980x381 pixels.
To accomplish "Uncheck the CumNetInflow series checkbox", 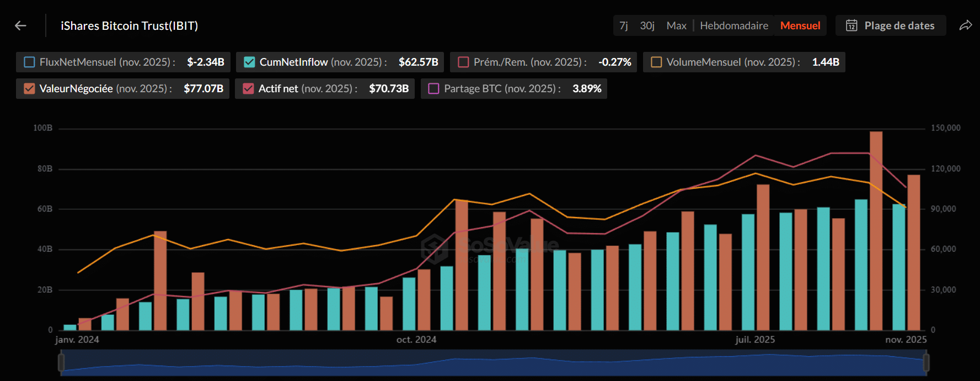I will (x=249, y=62).
